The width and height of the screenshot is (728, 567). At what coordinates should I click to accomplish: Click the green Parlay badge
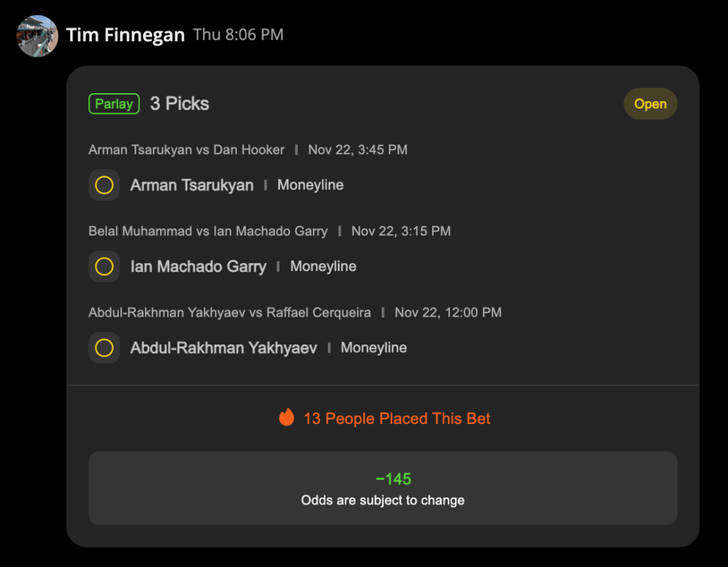(x=114, y=104)
